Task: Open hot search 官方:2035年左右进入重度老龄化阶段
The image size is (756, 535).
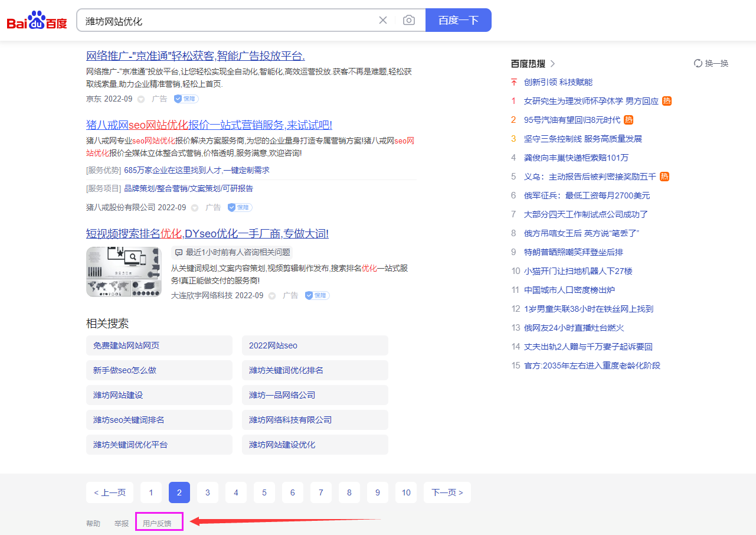Action: (592, 366)
